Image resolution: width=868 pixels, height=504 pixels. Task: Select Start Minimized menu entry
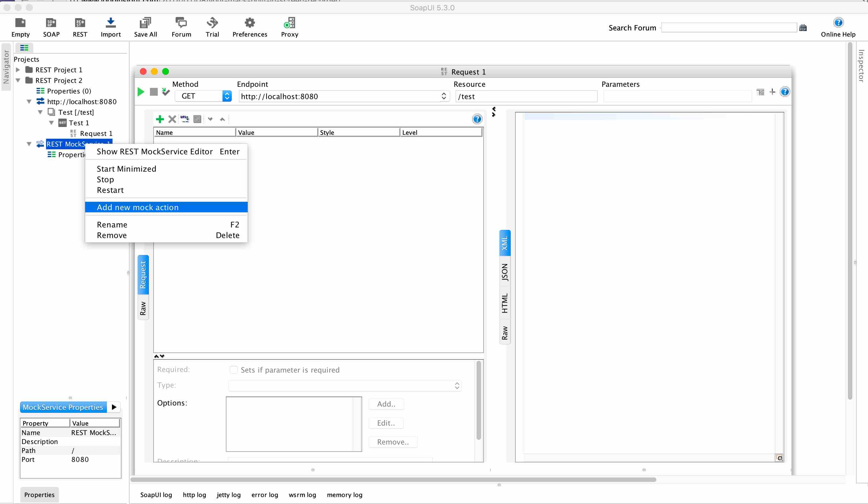[166, 169]
